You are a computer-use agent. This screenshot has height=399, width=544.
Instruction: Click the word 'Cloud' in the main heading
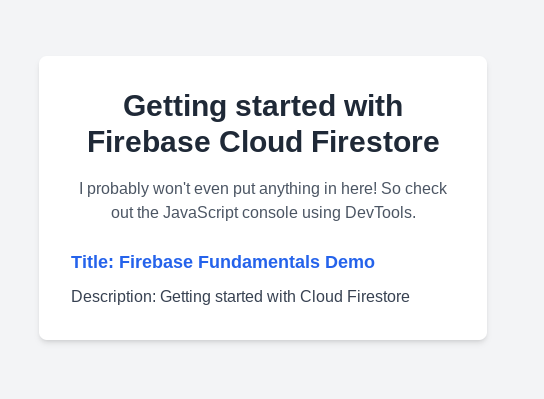click(x=261, y=142)
